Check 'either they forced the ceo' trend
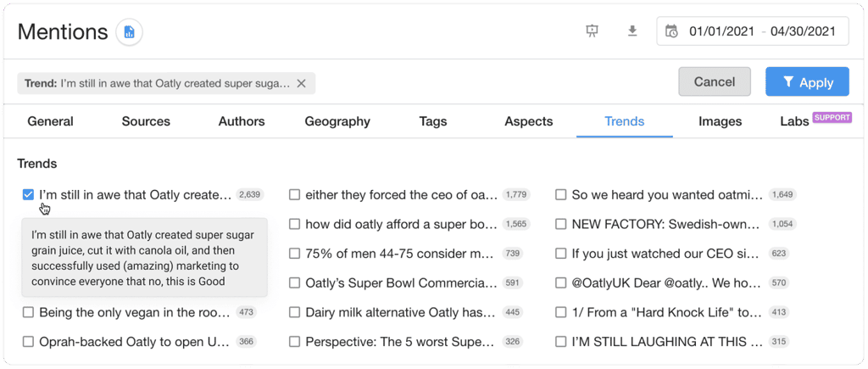Image resolution: width=868 pixels, height=369 pixels. (x=294, y=195)
